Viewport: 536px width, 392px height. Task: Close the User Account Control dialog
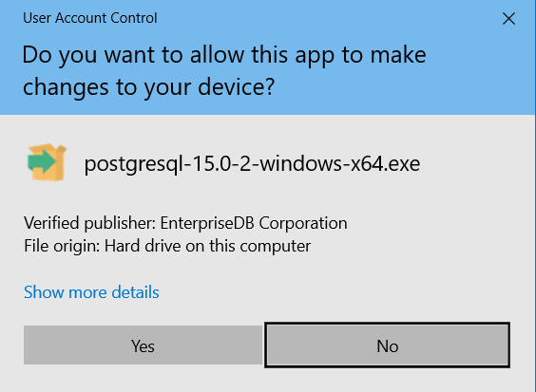point(508,19)
